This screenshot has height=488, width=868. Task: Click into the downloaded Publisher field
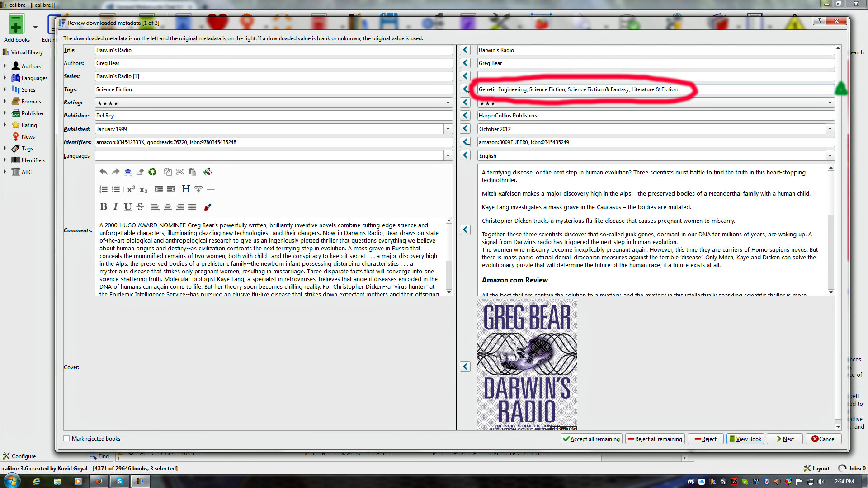tap(273, 116)
